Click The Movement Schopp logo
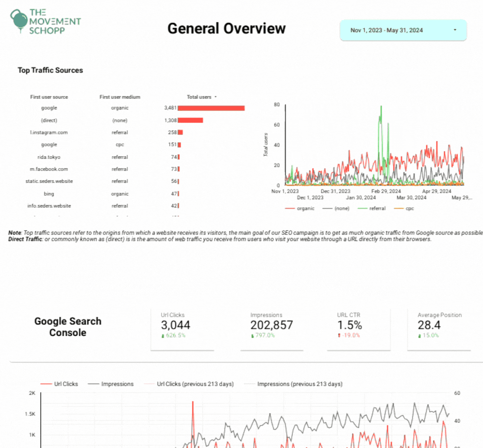This screenshot has height=448, width=483. point(45,21)
